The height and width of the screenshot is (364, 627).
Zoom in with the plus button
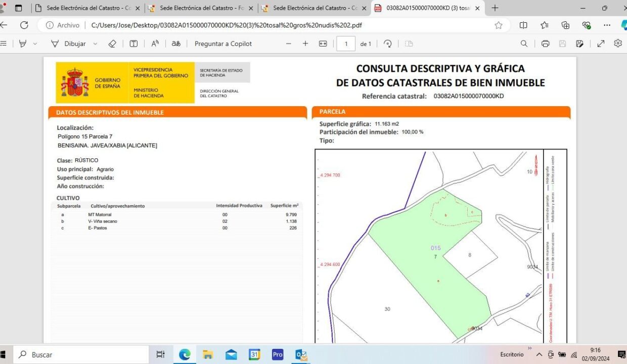pyautogui.click(x=305, y=44)
